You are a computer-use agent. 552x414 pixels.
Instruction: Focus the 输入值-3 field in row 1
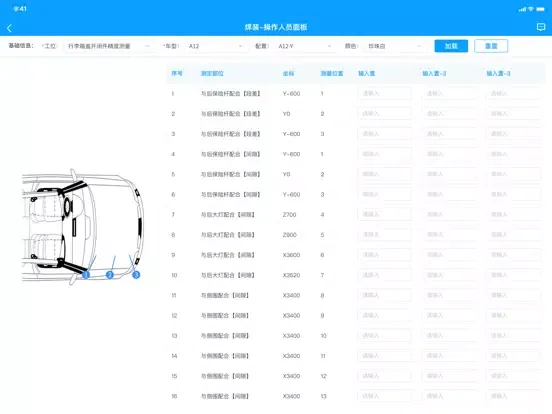pos(513,94)
